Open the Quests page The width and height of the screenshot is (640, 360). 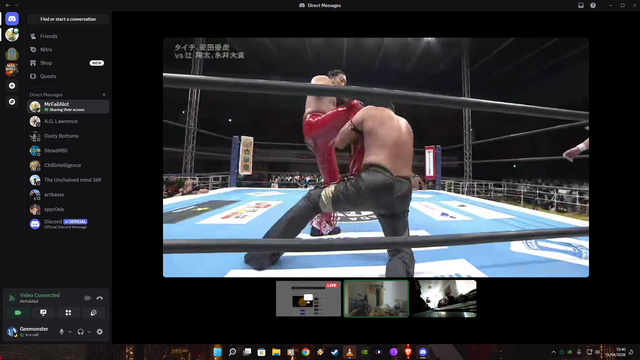[x=68, y=76]
